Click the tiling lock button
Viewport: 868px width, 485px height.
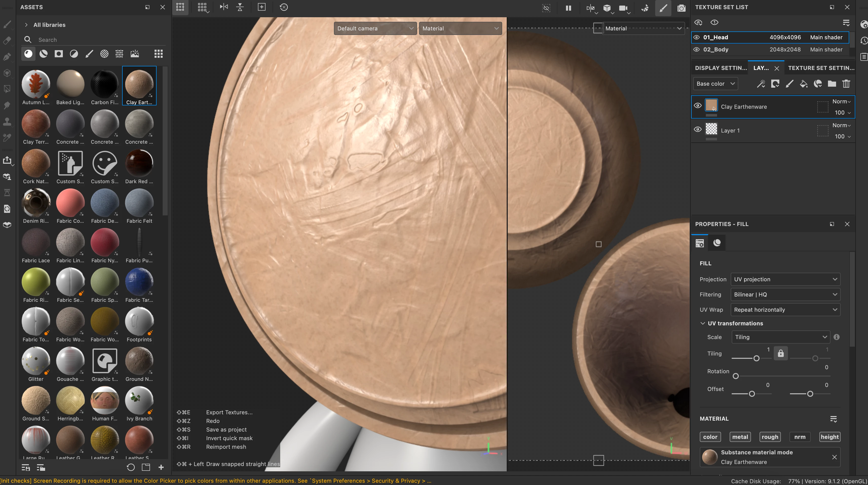[780, 353]
